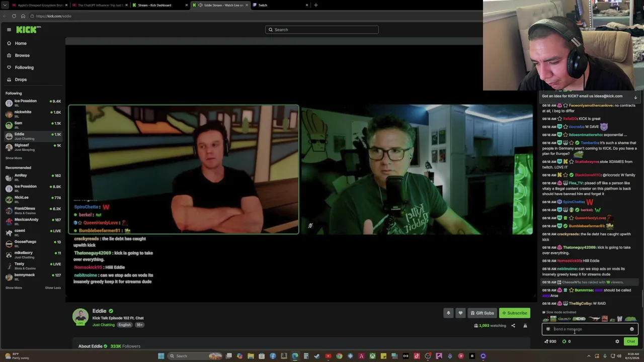Open Sam's channel in Following
This screenshot has width=644, height=362.
coord(33,125)
